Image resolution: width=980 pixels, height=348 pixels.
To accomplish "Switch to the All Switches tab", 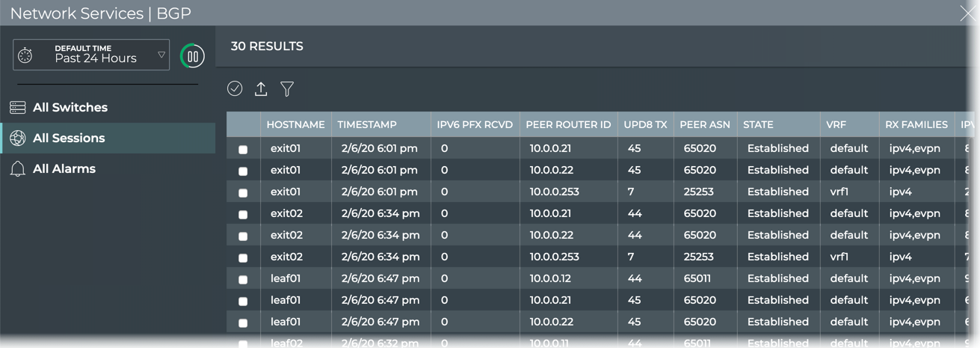I will tap(70, 108).
